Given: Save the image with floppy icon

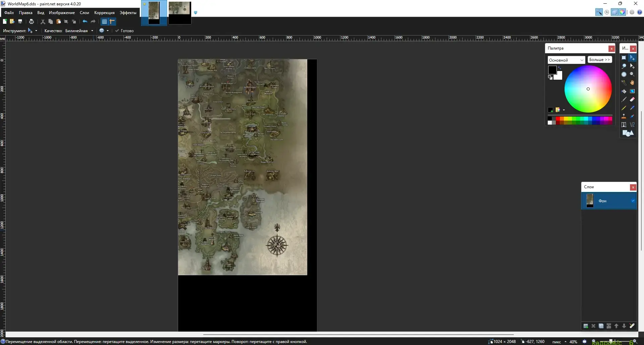Looking at the screenshot, I should [20, 21].
